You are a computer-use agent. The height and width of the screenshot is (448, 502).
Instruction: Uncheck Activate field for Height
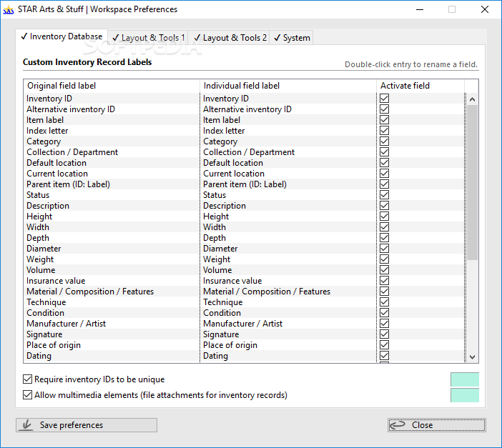coord(385,216)
